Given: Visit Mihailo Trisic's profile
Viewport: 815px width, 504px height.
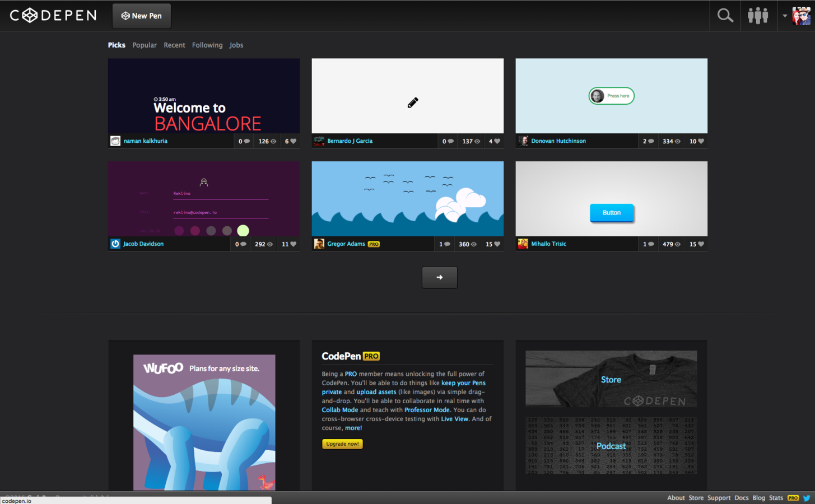Looking at the screenshot, I should (548, 244).
